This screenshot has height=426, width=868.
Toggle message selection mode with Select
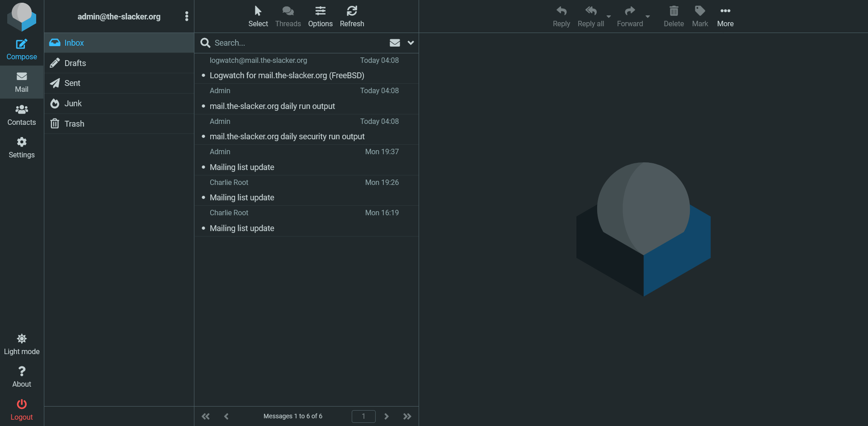[258, 16]
